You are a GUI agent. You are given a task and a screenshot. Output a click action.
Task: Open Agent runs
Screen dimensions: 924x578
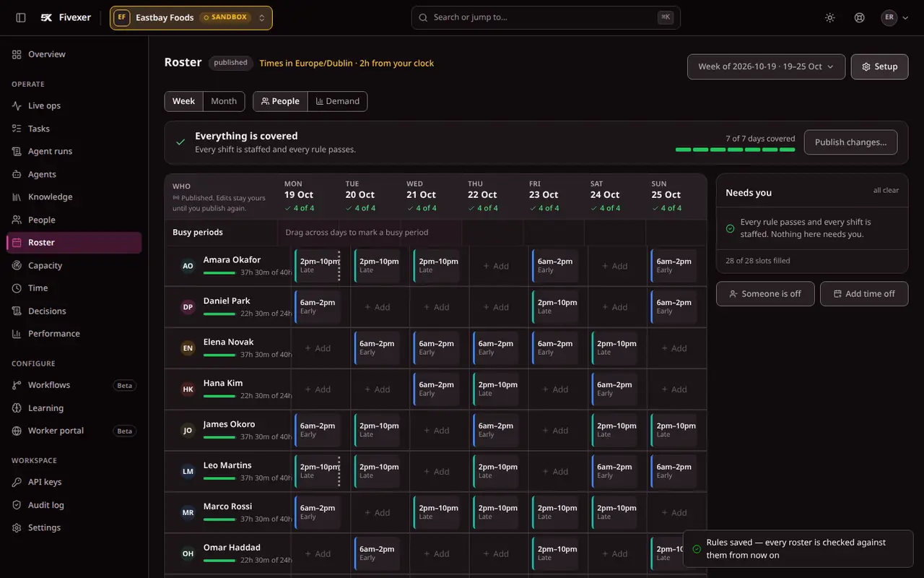(74, 151)
